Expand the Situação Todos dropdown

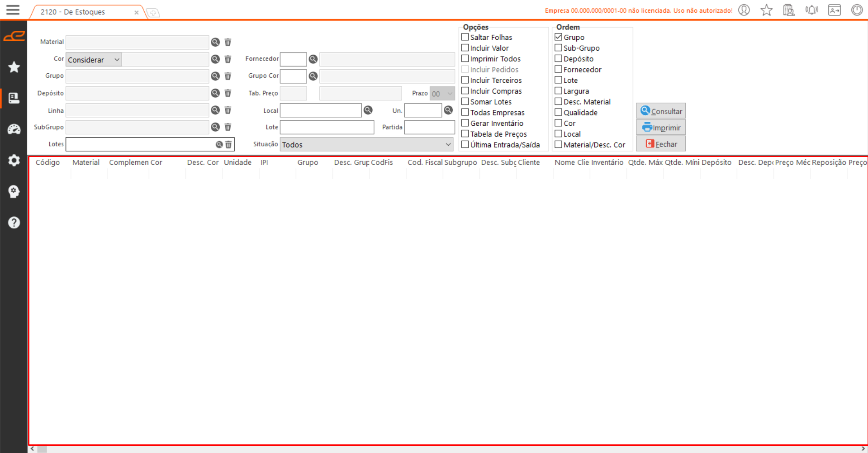(x=366, y=145)
